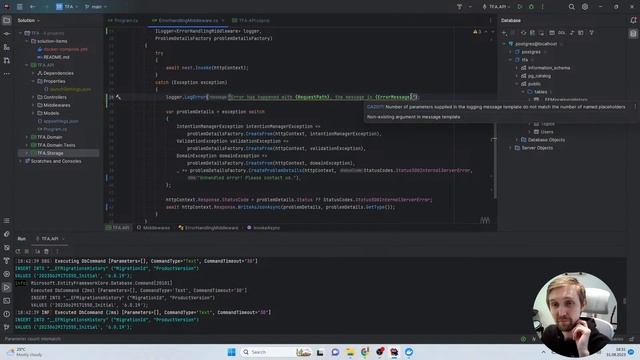Open the Solution view dropdown
The width and height of the screenshot is (640, 360).
pyautogui.click(x=29, y=20)
